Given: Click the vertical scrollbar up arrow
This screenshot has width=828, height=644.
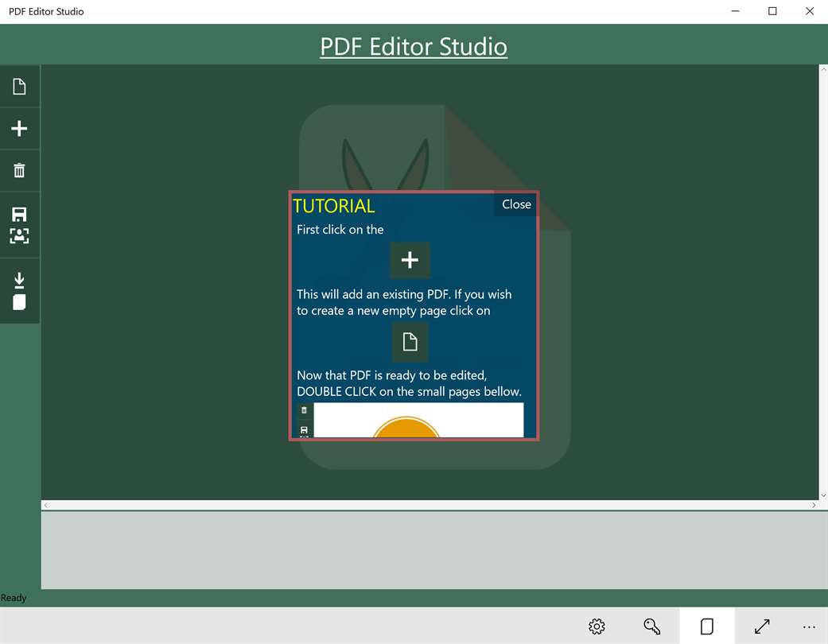Looking at the screenshot, I should [823, 69].
